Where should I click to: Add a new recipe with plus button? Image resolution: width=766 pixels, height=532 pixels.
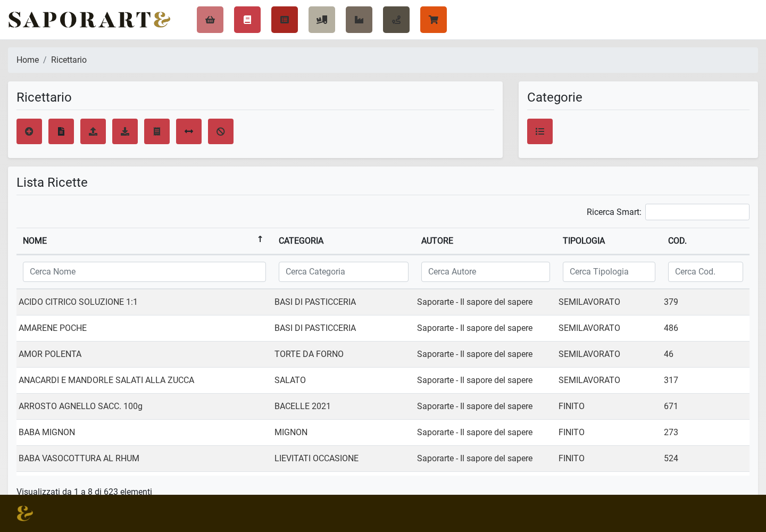pyautogui.click(x=29, y=131)
